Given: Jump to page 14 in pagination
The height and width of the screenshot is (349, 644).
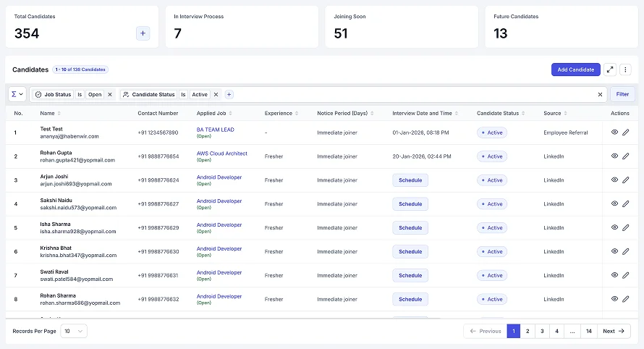Looking at the screenshot, I should pos(589,331).
